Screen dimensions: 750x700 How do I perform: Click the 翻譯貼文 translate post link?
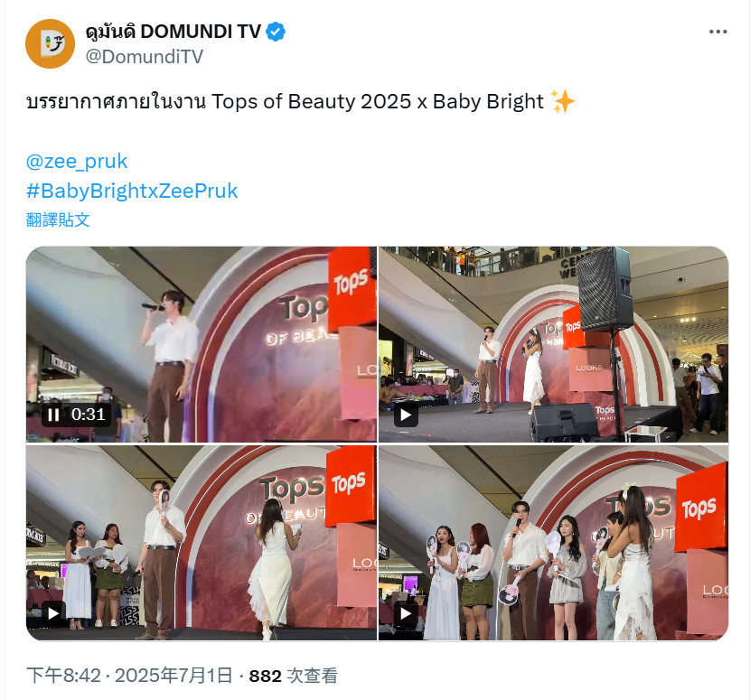pyautogui.click(x=58, y=219)
